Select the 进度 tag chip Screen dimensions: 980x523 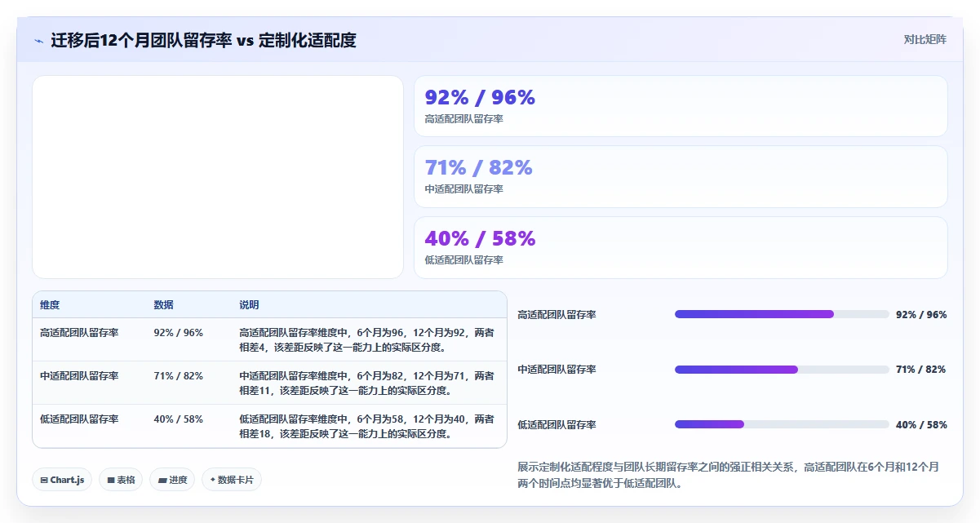click(x=172, y=480)
